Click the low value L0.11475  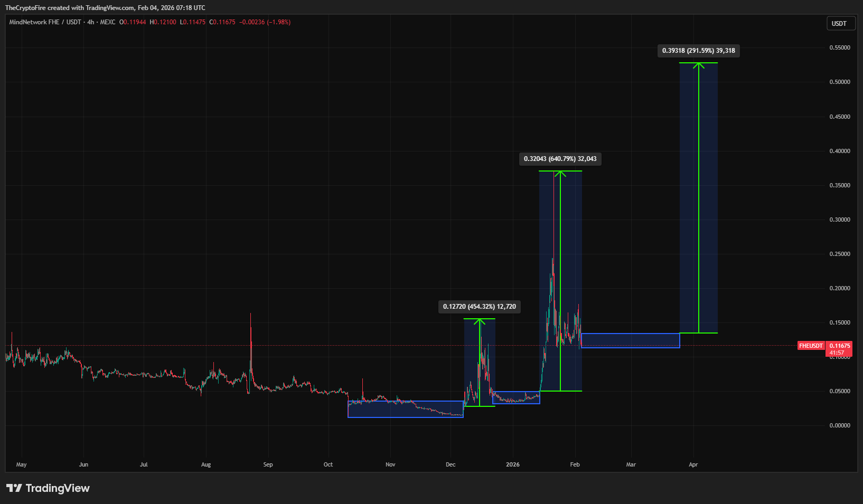(x=193, y=22)
